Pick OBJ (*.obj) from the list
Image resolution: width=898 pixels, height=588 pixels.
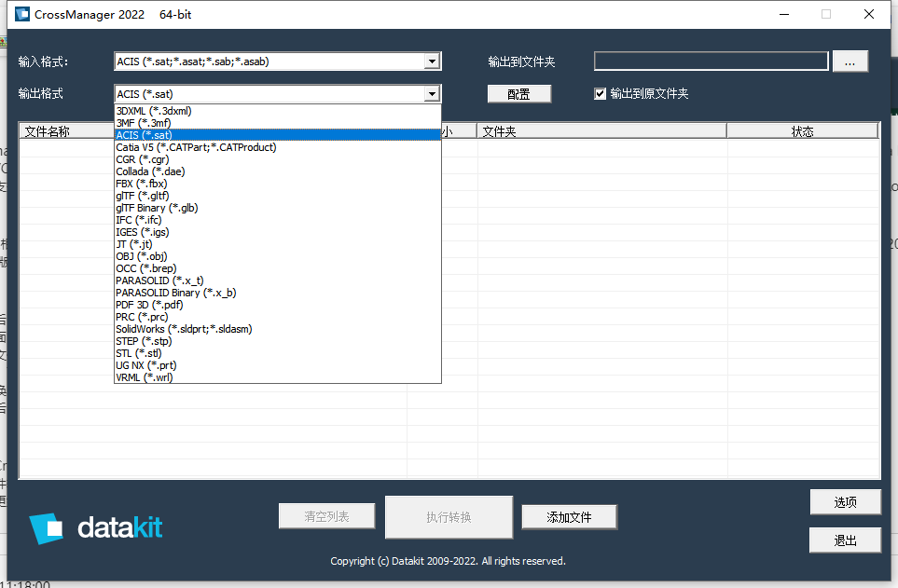[x=278, y=256]
